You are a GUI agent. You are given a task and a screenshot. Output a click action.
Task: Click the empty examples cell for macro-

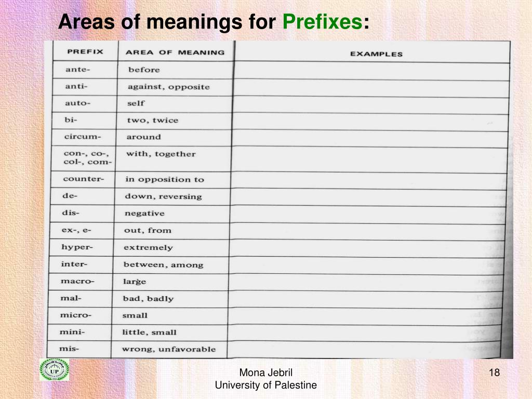(x=366, y=282)
